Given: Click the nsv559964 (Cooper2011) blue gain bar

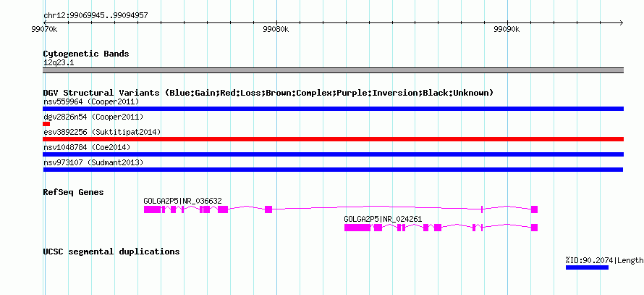Looking at the screenshot, I should point(333,109).
